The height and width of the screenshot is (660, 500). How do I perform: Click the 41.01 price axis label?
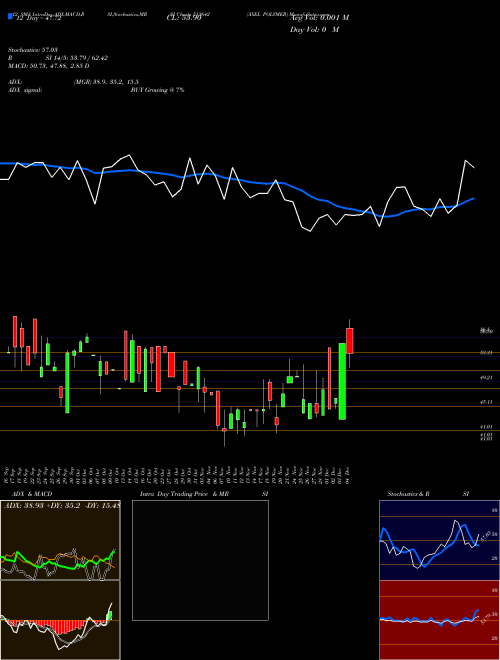tap(487, 427)
